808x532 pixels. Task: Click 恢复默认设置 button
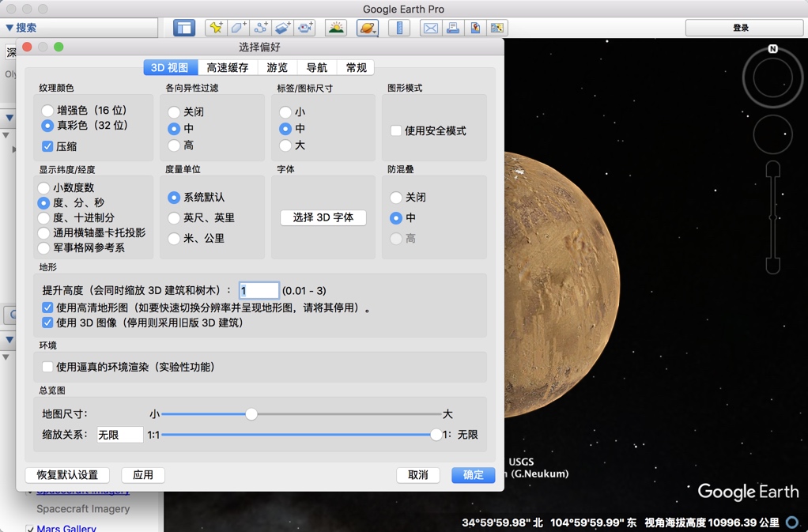[67, 475]
